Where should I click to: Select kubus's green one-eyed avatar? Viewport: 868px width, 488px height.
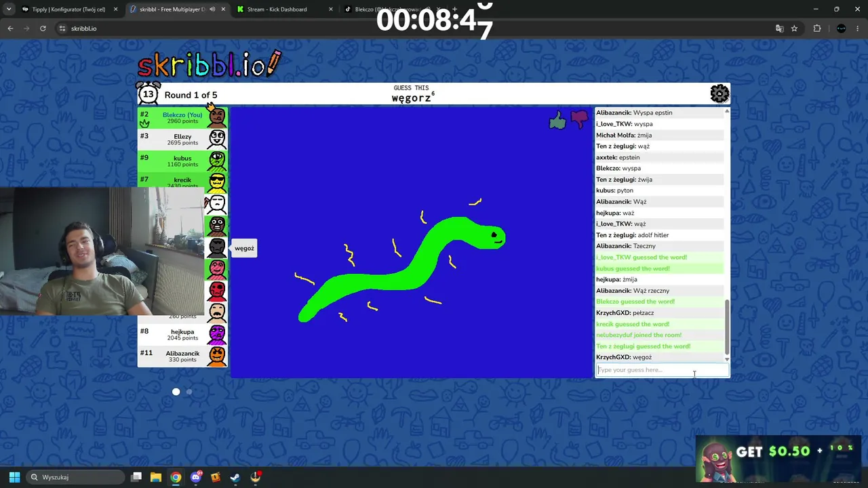[217, 161]
